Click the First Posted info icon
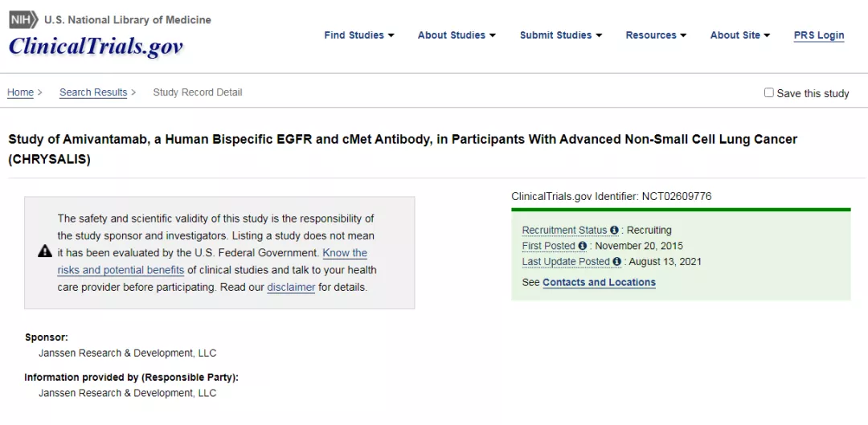868x425 pixels. (583, 246)
